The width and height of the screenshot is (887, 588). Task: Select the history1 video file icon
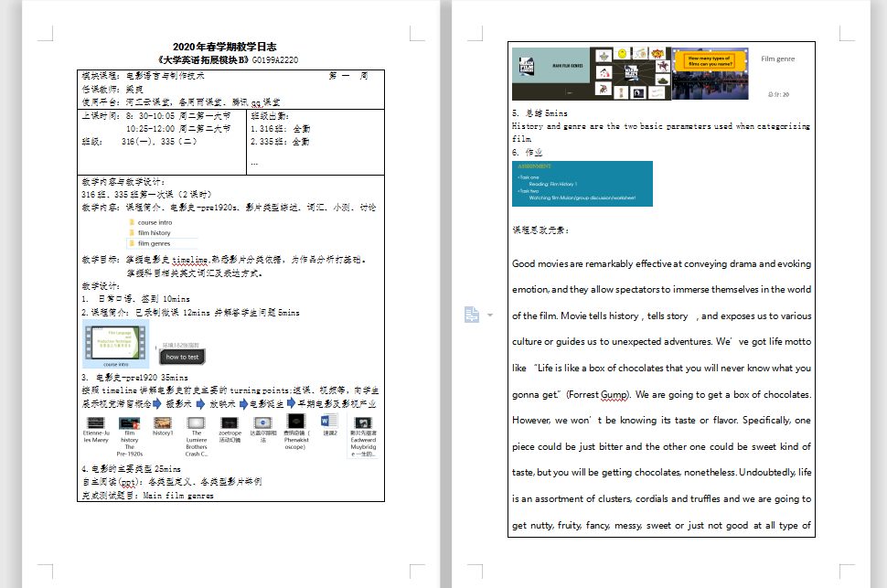point(163,422)
